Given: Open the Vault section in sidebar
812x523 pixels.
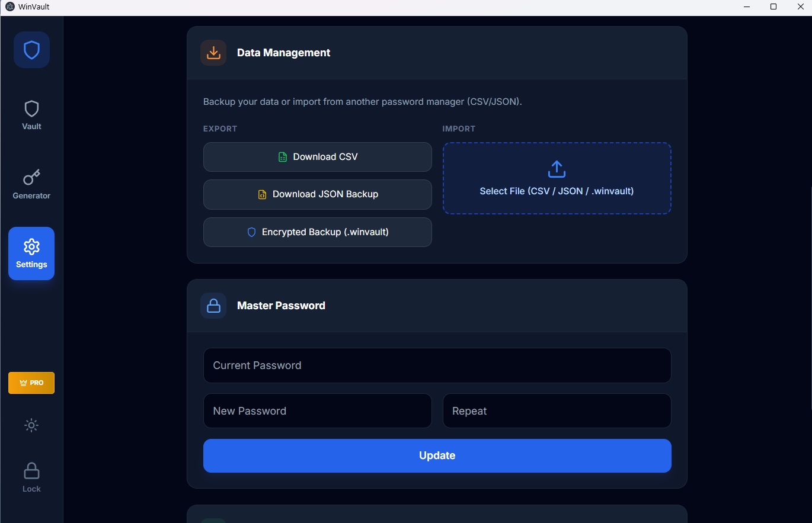Looking at the screenshot, I should point(31,115).
